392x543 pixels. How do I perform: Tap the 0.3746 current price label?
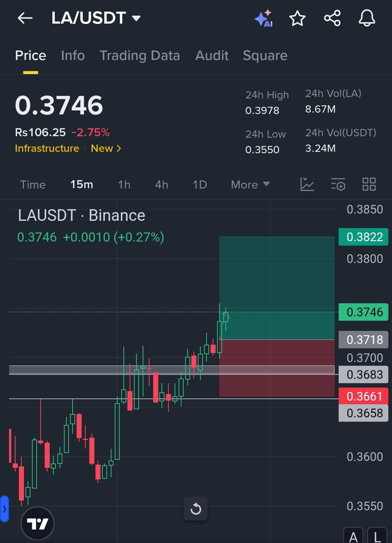point(363,312)
